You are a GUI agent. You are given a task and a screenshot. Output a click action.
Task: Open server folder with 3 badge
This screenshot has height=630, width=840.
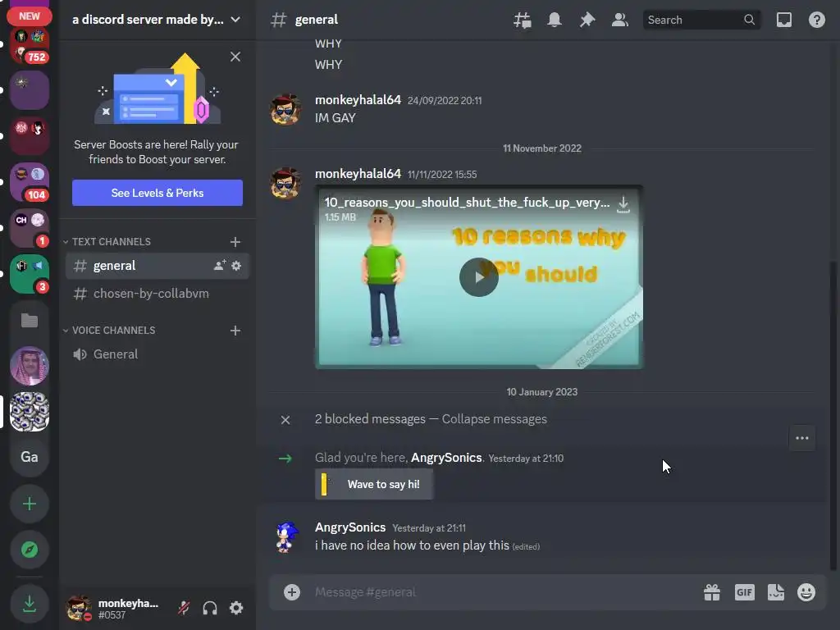(30, 274)
